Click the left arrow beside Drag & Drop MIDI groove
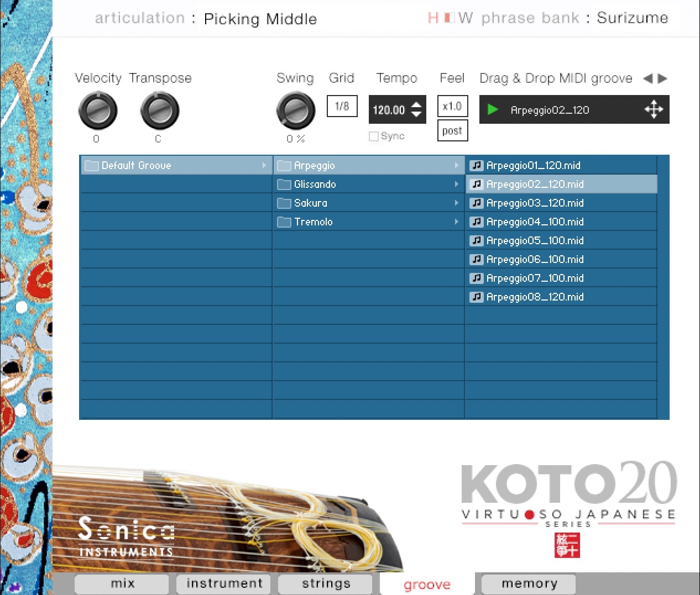Viewport: 700px width, 595px height. click(647, 78)
